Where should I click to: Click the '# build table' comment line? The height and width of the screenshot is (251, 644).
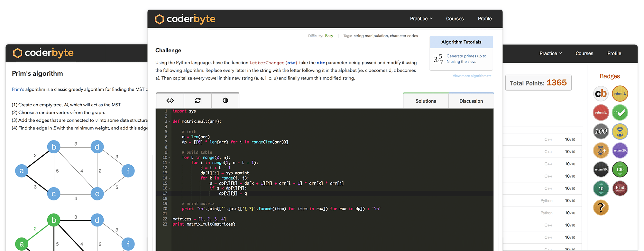(197, 152)
